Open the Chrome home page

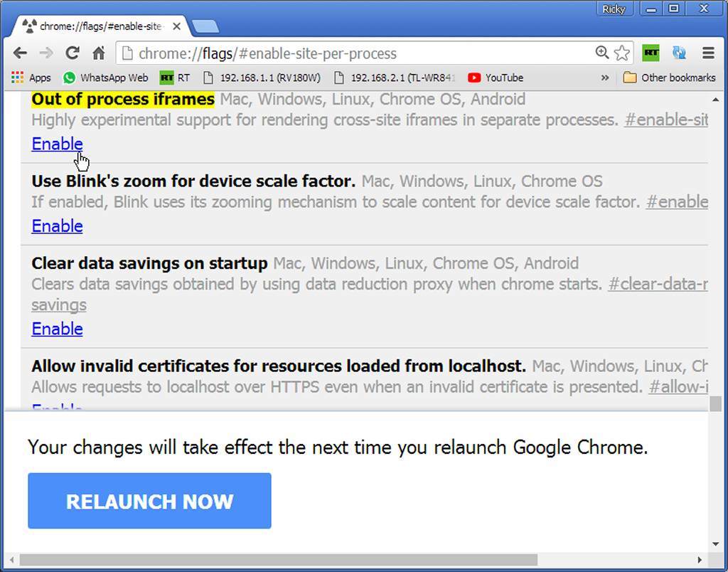coord(100,53)
